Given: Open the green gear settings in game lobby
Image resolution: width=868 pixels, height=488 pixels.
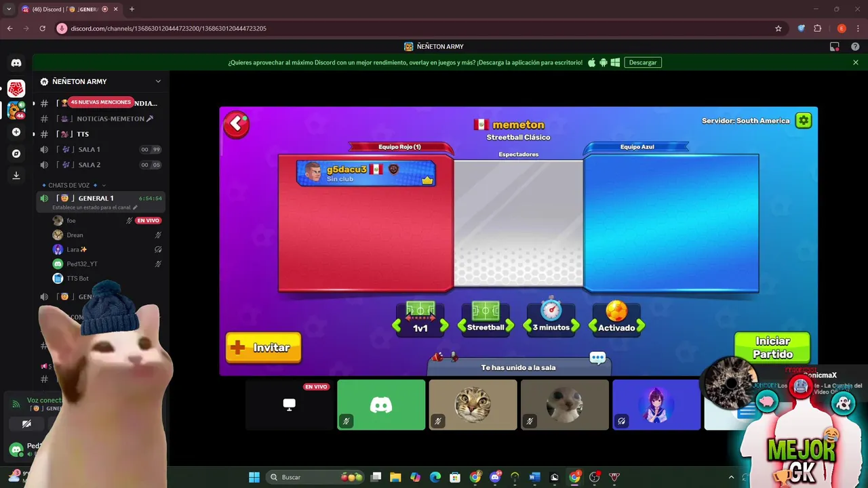Looking at the screenshot, I should (x=804, y=121).
